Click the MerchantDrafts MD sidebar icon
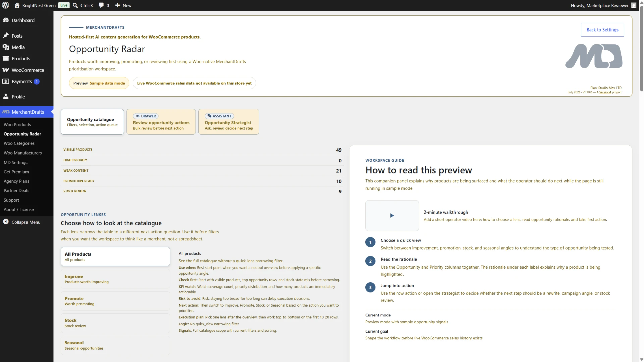644x362 pixels. (x=6, y=112)
